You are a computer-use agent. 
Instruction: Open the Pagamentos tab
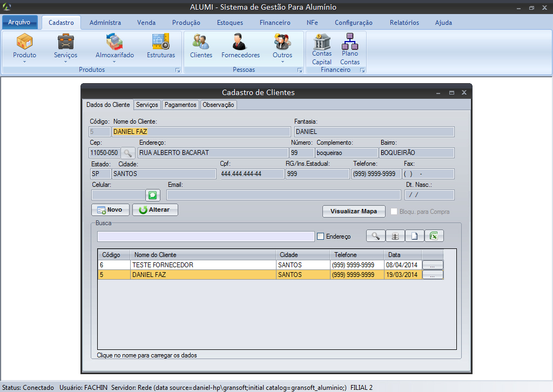pos(180,105)
